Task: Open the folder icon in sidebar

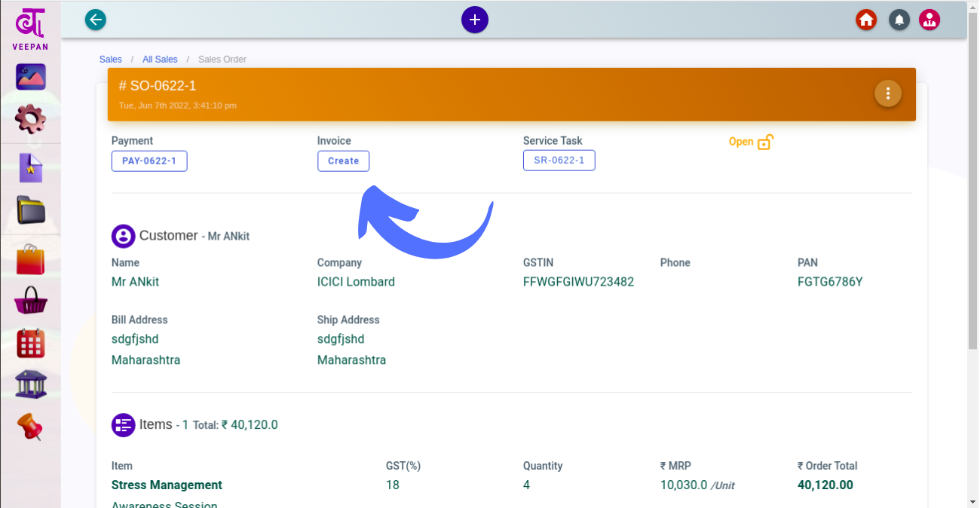Action: pyautogui.click(x=30, y=210)
